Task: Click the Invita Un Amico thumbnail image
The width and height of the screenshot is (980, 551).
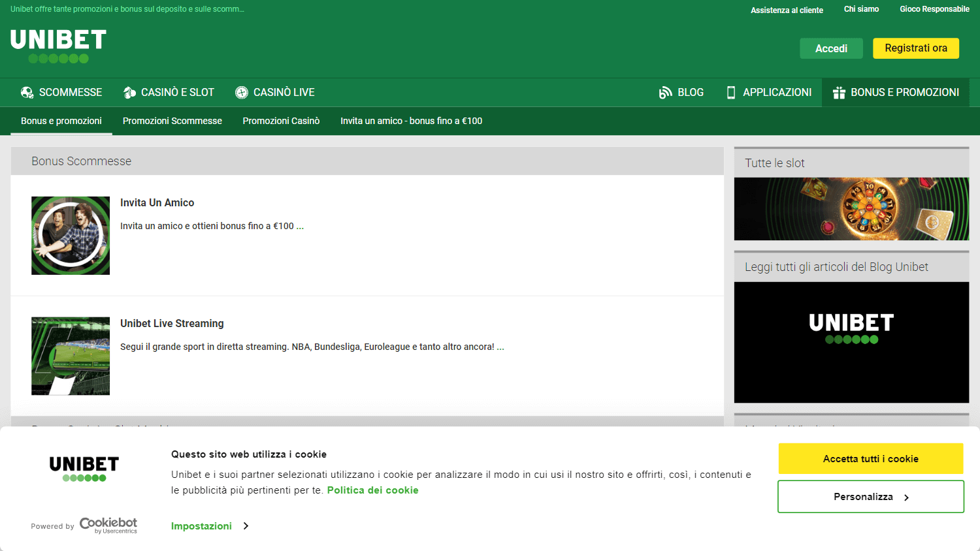Action: pyautogui.click(x=71, y=236)
